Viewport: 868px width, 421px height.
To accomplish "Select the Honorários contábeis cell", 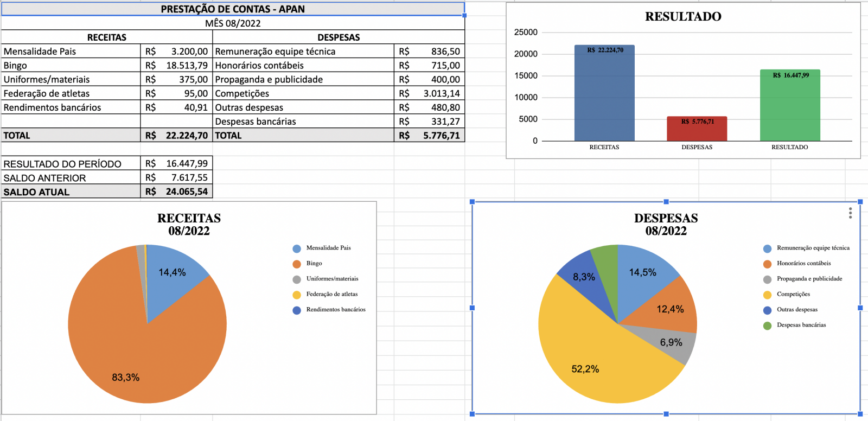I will point(303,66).
